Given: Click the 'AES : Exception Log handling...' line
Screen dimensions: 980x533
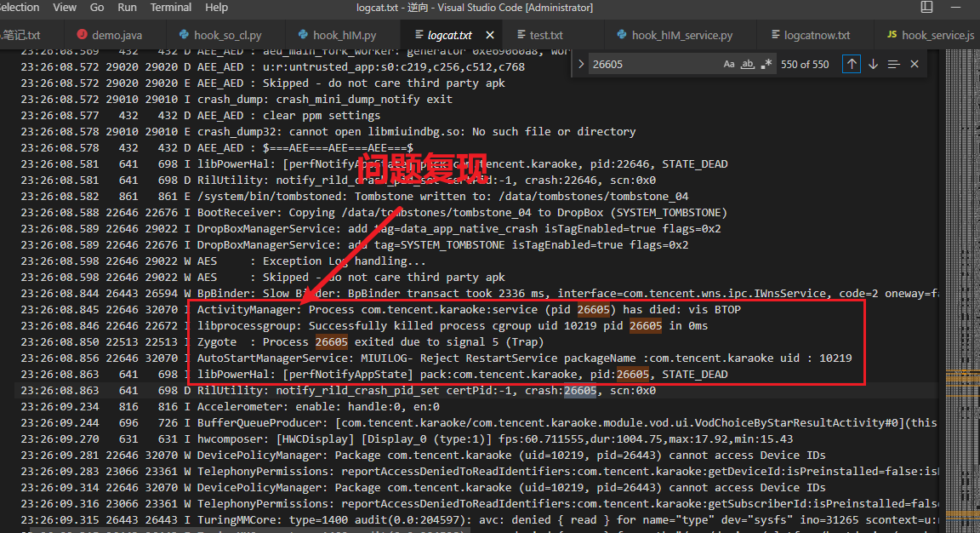Looking at the screenshot, I should point(223,261).
